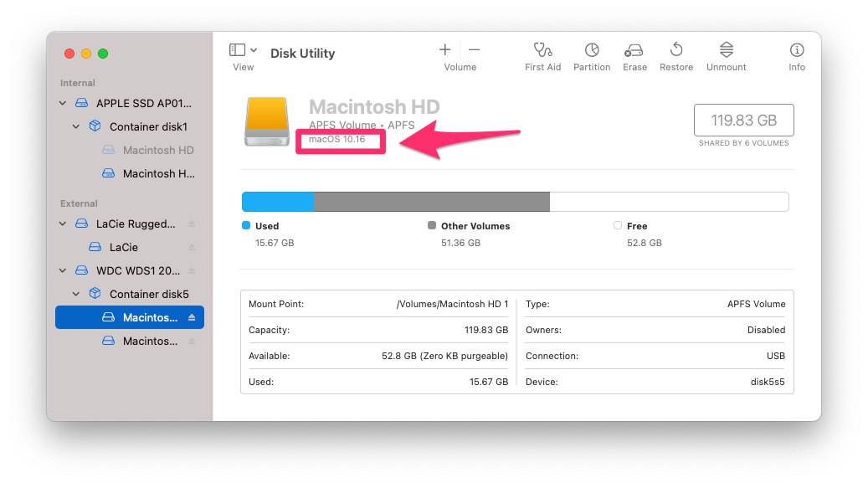Unmount the selected volume
The width and height of the screenshot is (868, 483).
tap(727, 50)
